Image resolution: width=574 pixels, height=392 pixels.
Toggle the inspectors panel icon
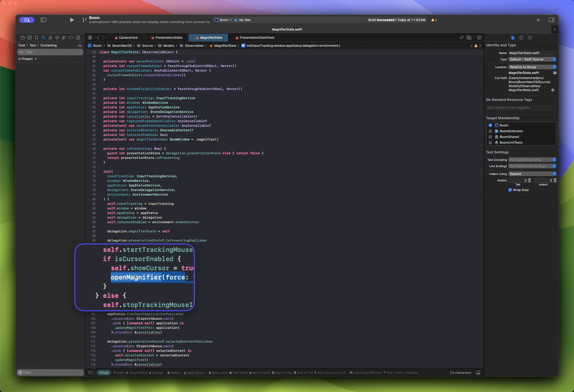point(551,20)
